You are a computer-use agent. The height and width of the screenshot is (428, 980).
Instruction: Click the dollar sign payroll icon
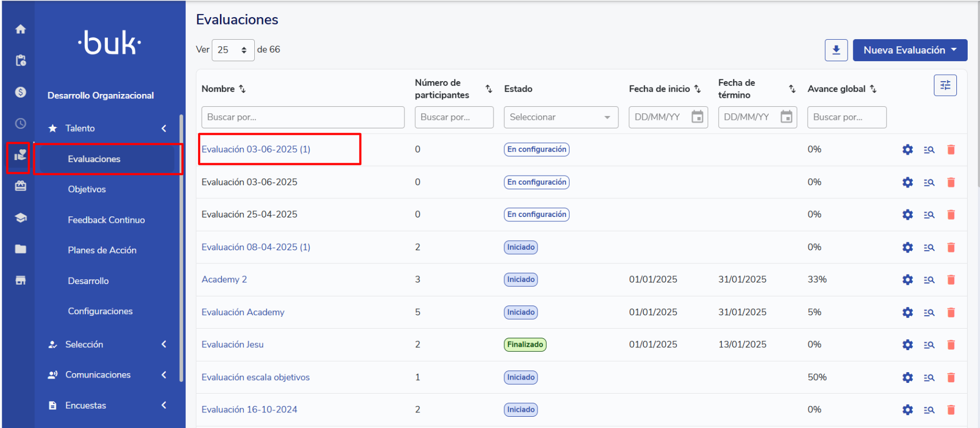pos(20,92)
